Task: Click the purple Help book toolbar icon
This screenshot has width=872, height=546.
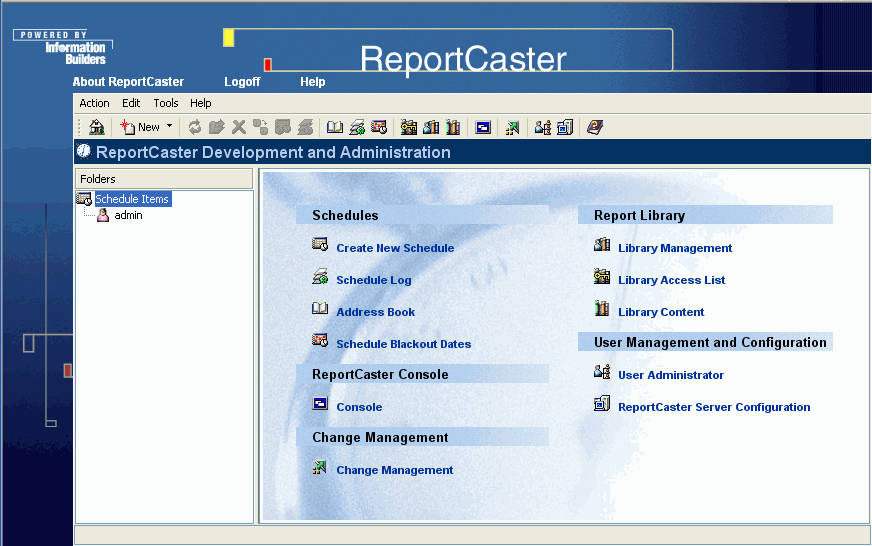Action: 594,127
